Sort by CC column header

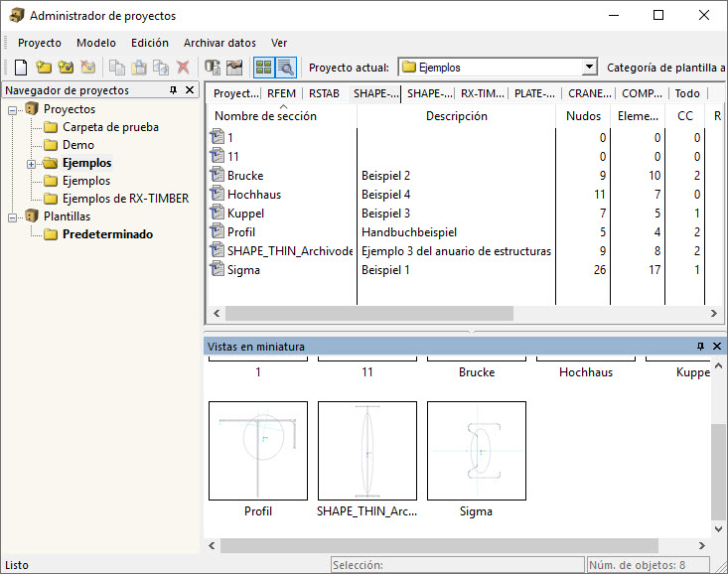[x=685, y=116]
